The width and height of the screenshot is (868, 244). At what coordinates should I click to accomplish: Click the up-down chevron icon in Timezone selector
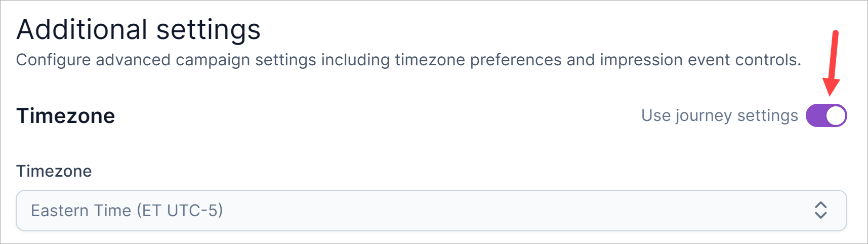[x=820, y=210]
